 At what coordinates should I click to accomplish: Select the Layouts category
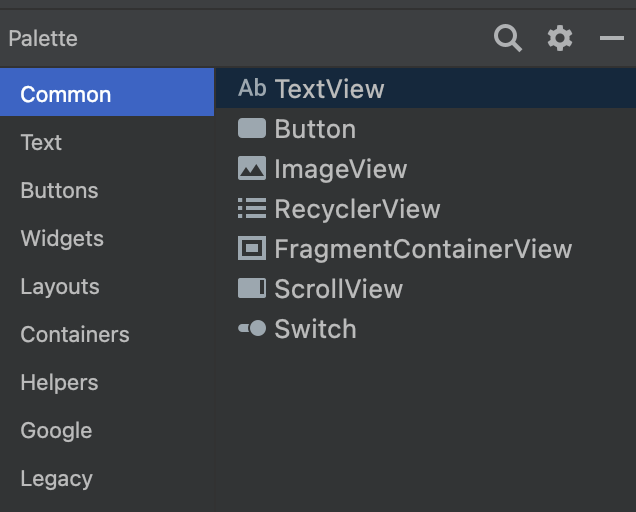coord(107,286)
